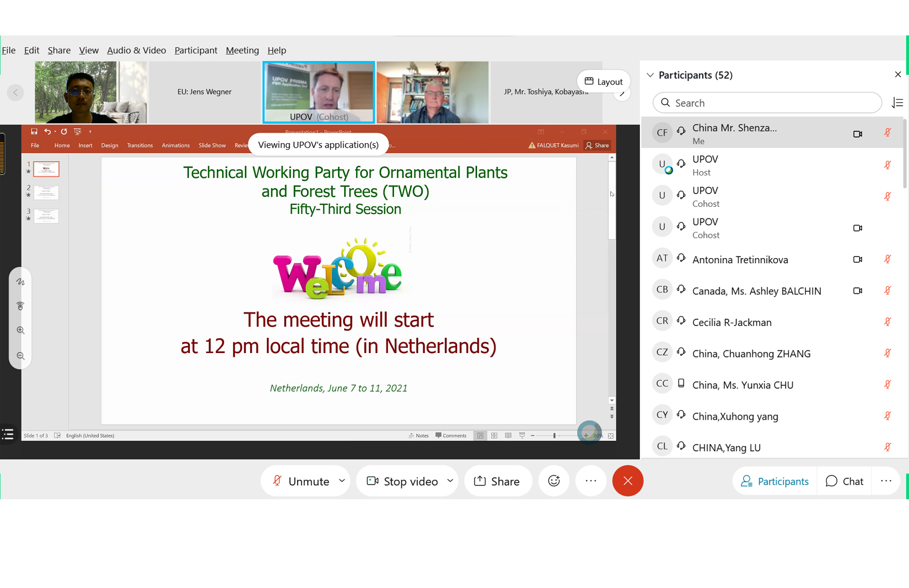Expand the Unmute audio options arrow
Viewport: 909px width, 588px height.
pyautogui.click(x=342, y=481)
